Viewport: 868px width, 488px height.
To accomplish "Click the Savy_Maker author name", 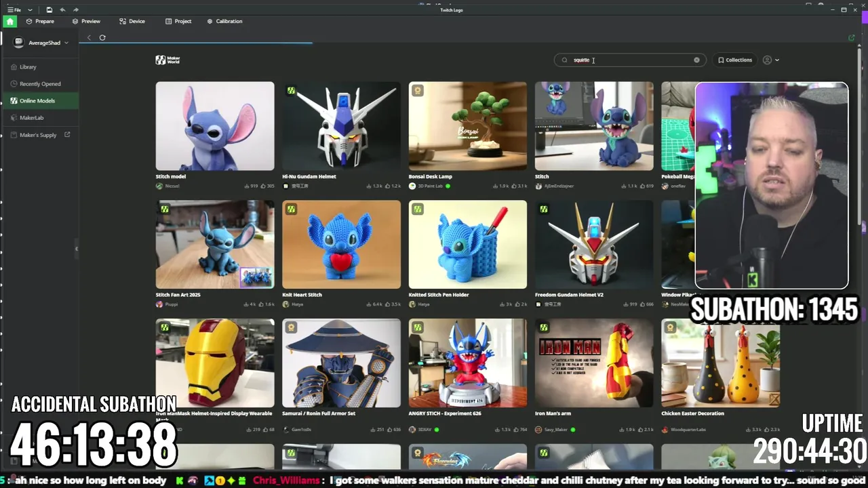I will pyautogui.click(x=556, y=430).
